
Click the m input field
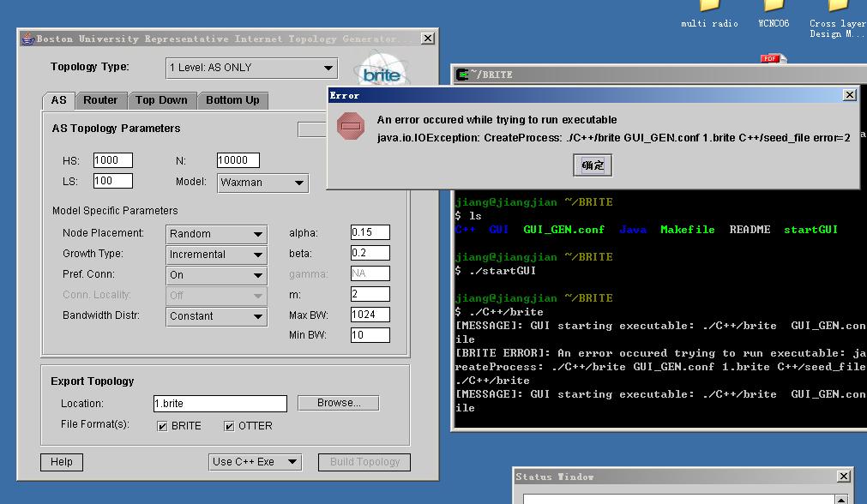click(x=370, y=294)
